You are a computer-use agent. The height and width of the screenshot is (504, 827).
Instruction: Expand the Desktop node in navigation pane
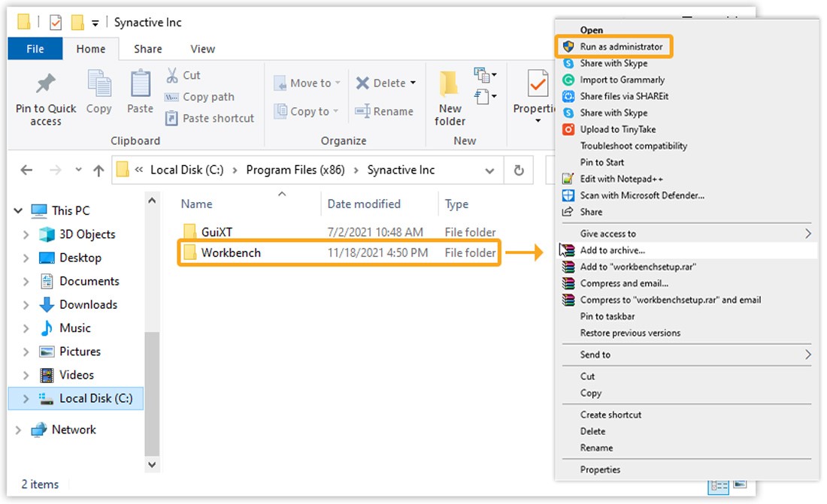pyautogui.click(x=26, y=258)
